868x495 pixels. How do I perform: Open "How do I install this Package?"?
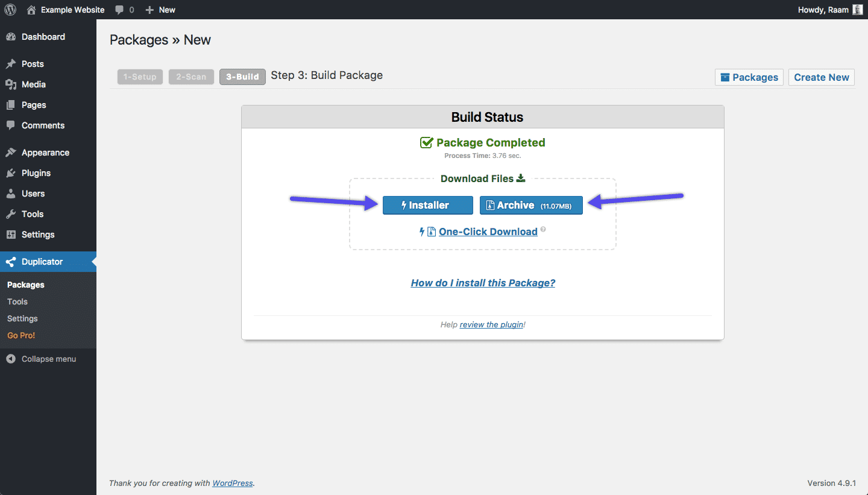[482, 283]
